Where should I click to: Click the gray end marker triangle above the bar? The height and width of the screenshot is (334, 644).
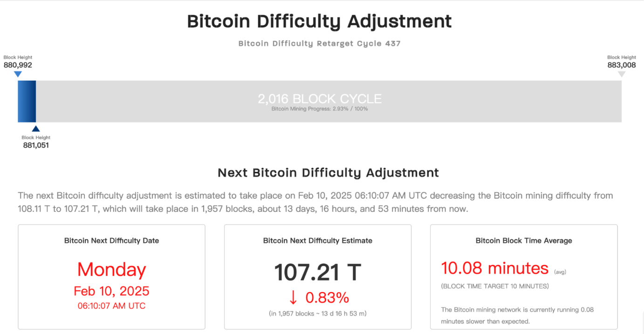coord(621,74)
